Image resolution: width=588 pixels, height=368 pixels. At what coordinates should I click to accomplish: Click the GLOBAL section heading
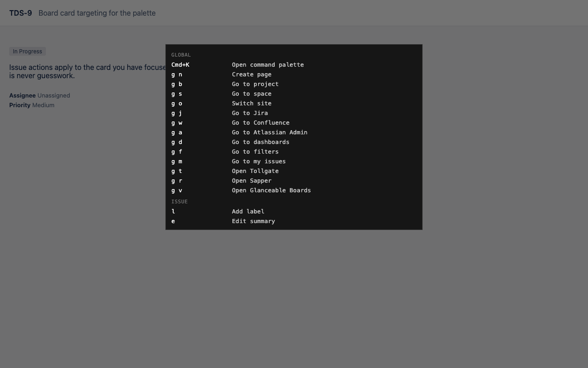click(181, 55)
